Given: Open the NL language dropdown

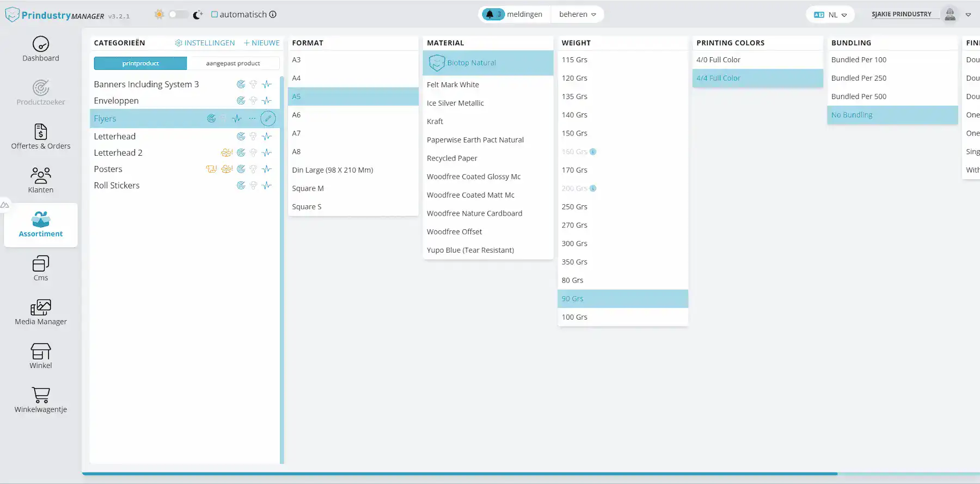Looking at the screenshot, I should pos(830,15).
